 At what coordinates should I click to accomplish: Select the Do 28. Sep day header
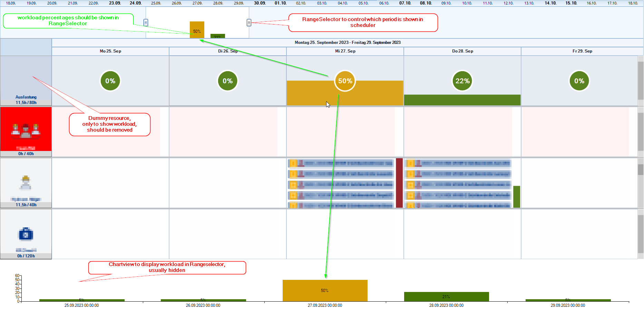(462, 51)
